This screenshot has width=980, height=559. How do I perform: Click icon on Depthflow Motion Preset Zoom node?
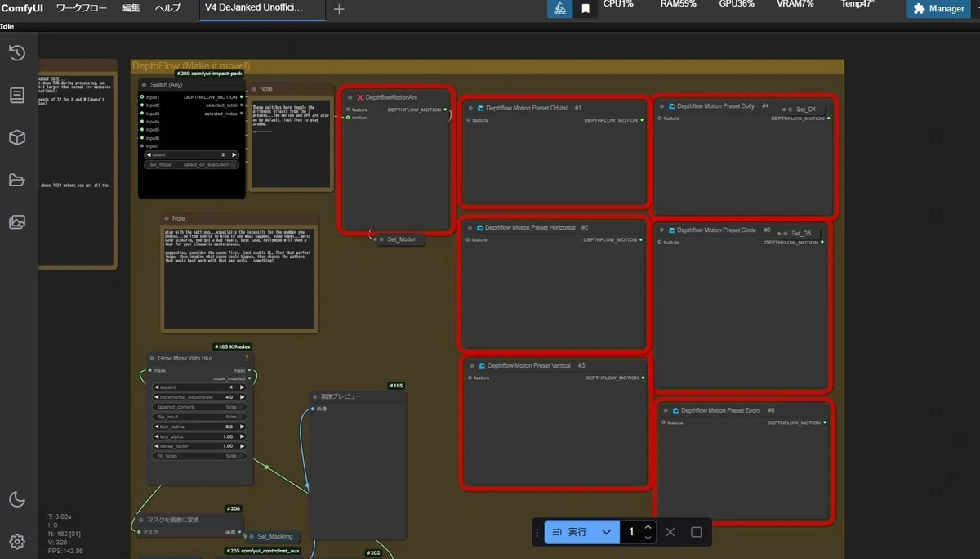point(676,410)
